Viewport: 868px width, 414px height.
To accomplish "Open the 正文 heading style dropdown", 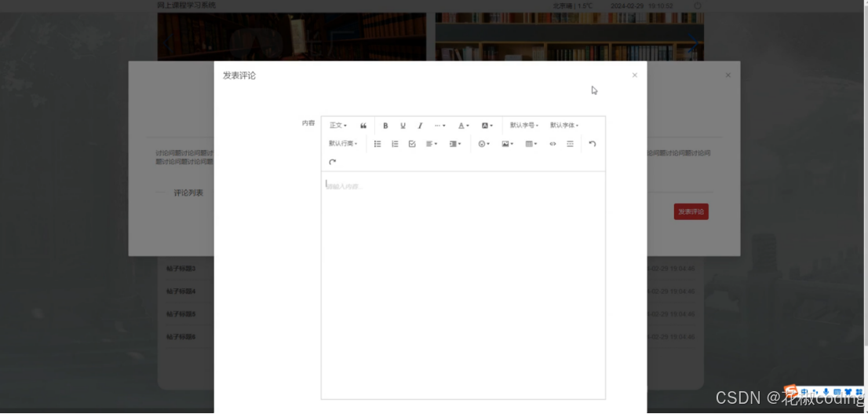I will click(338, 126).
